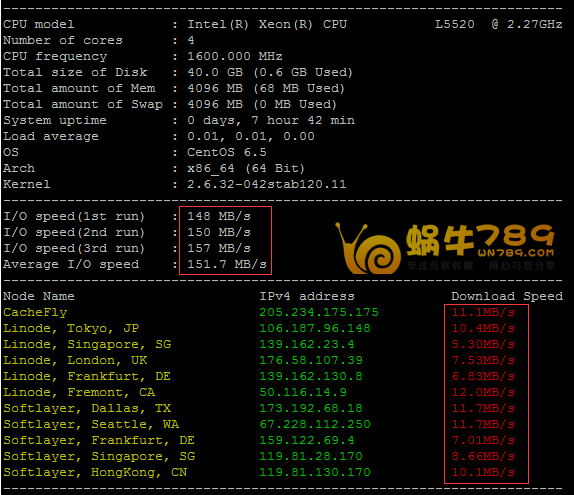Select IP address 119.81.130.170

coord(315,472)
